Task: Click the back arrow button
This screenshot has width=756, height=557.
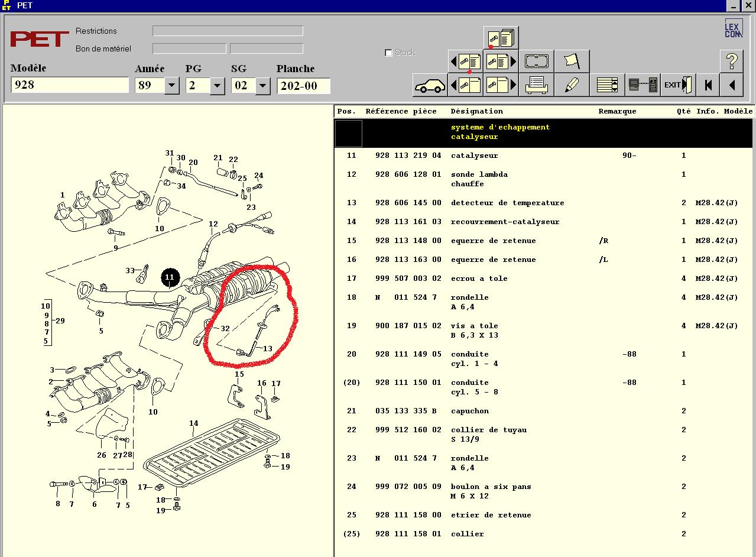Action: [x=731, y=85]
